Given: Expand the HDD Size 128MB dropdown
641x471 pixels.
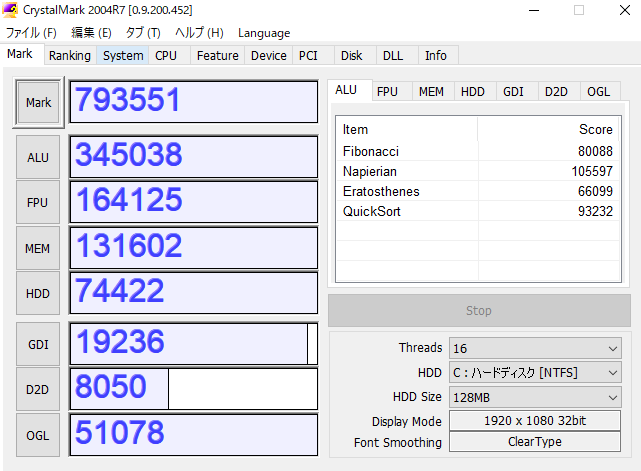Looking at the screenshot, I should pyautogui.click(x=534, y=397).
